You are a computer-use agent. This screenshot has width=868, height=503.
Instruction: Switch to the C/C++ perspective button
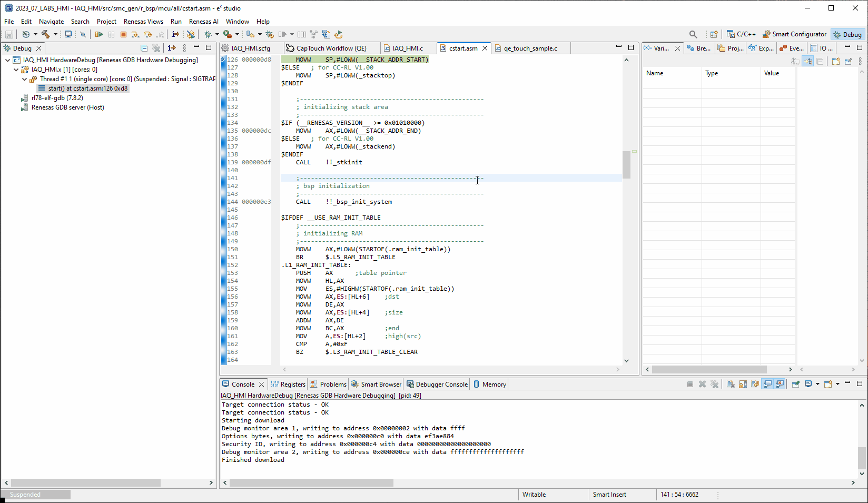[741, 34]
